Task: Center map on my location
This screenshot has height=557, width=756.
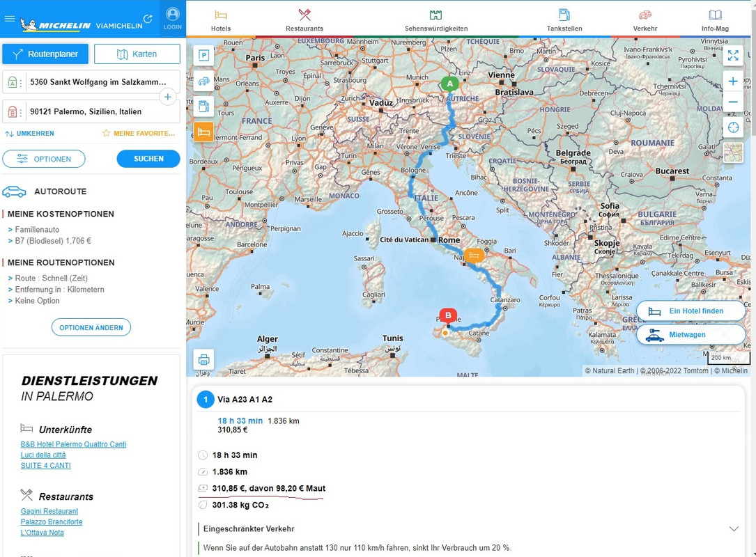Action: point(733,127)
